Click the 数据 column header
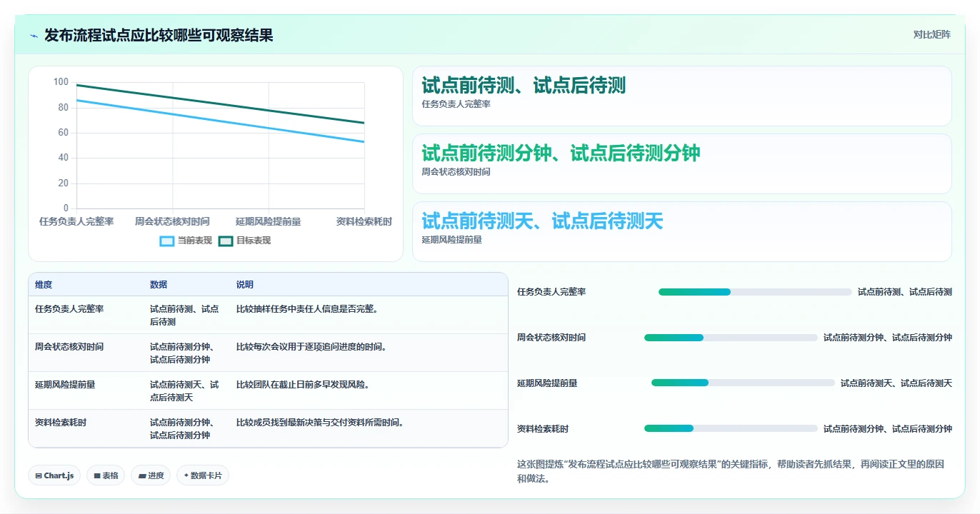The height and width of the screenshot is (514, 980). (159, 285)
